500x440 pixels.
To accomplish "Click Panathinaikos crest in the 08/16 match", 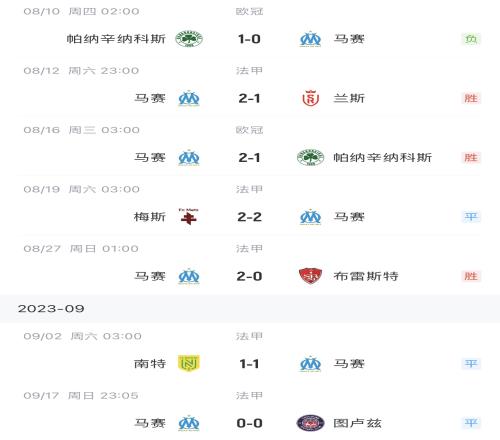I will [x=310, y=158].
